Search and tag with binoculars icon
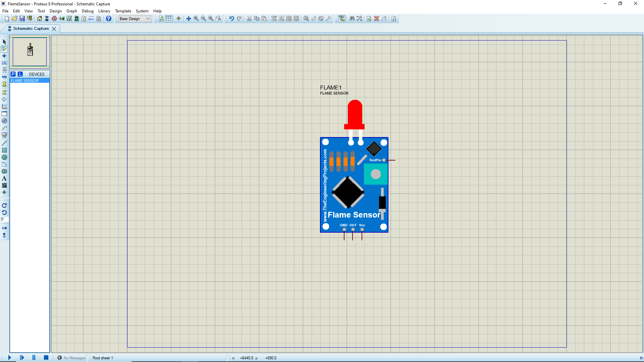The width and height of the screenshot is (644, 362). (x=352, y=19)
